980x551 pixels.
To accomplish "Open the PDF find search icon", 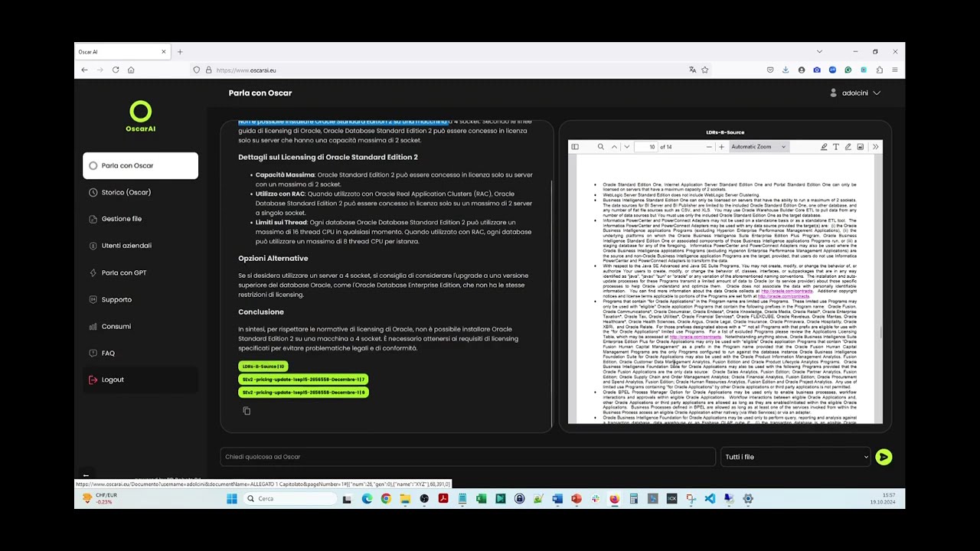I will pyautogui.click(x=601, y=147).
